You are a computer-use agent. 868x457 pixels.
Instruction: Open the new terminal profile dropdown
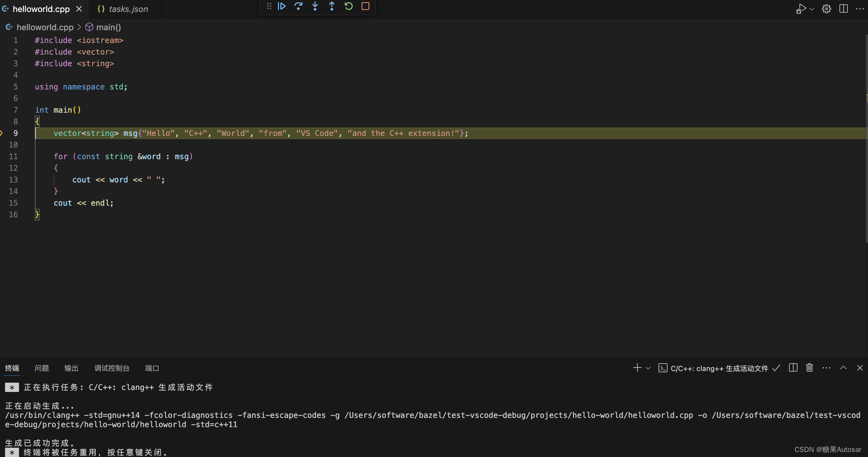click(648, 368)
